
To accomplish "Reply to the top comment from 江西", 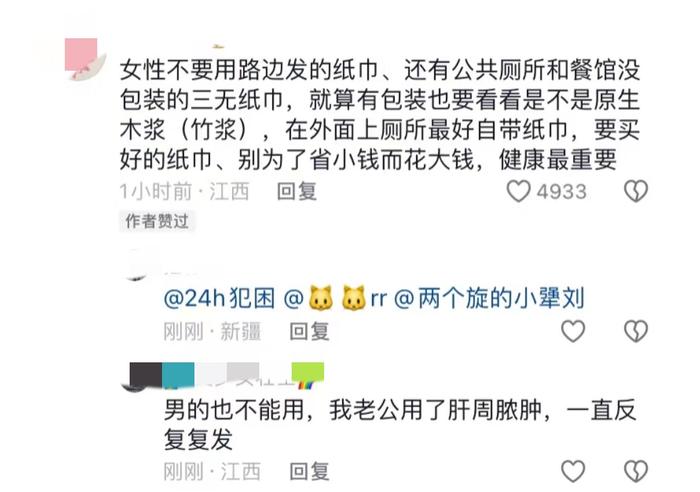I will 296,192.
